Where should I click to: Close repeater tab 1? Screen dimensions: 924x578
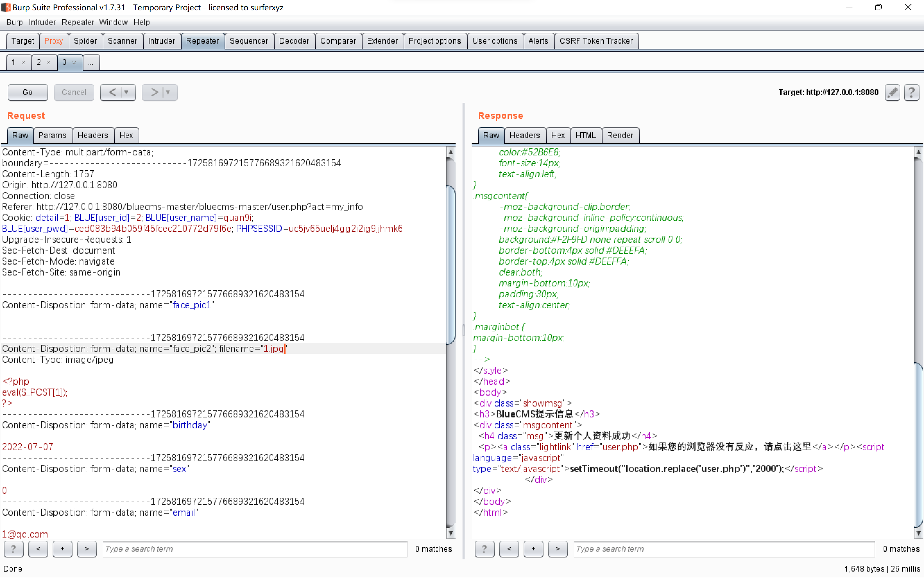click(x=23, y=63)
